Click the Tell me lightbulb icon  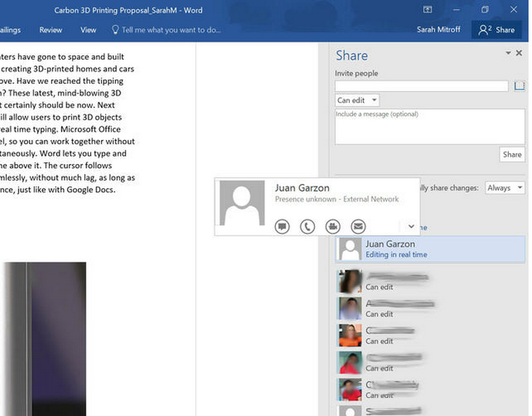tap(115, 30)
